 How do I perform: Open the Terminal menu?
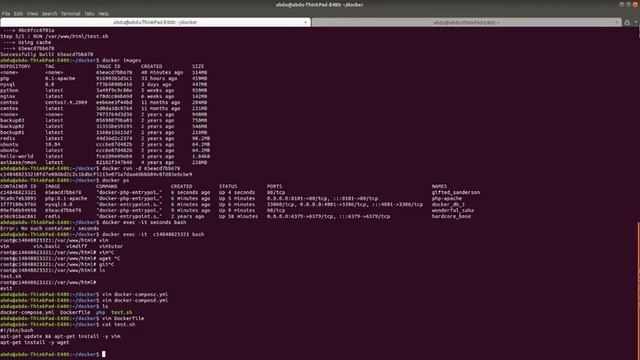click(71, 13)
